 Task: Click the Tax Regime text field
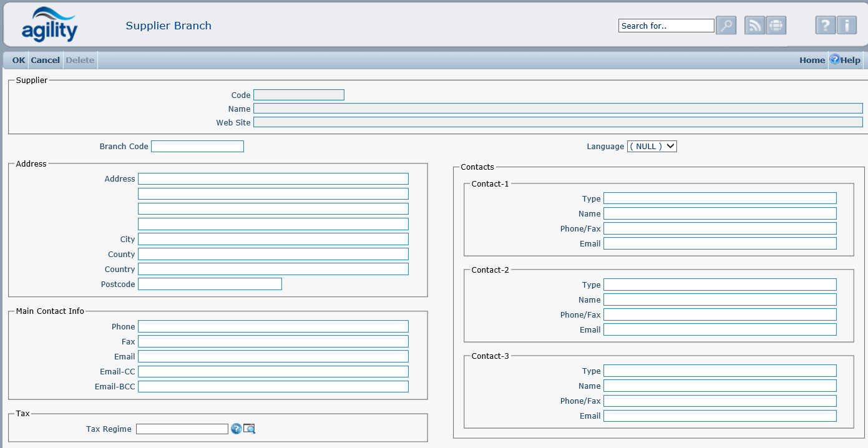coord(182,429)
